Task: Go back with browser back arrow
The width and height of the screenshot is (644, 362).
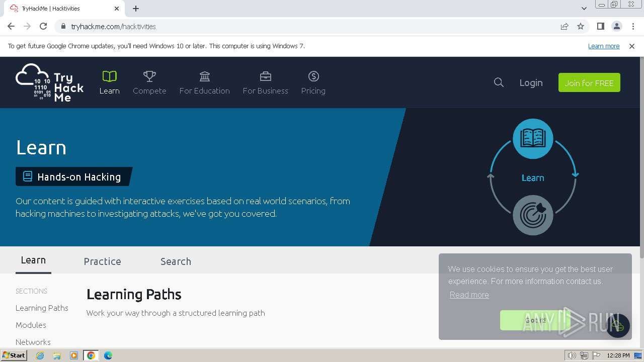Action: point(11,26)
